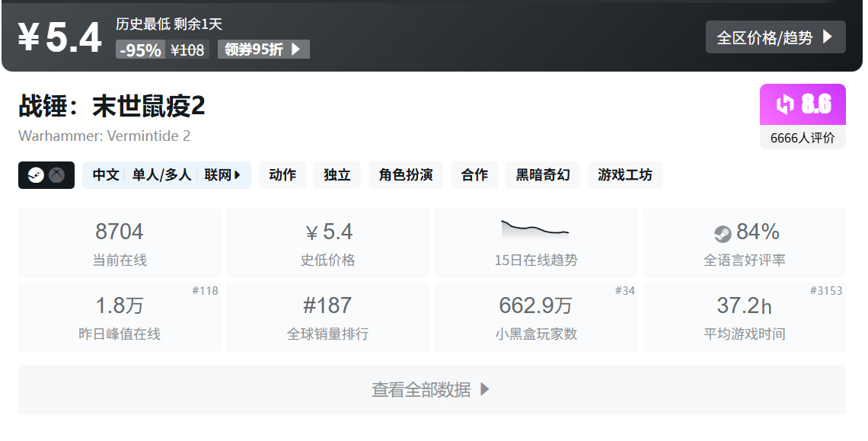Expand the 中文 单人/多人 联网 feature tag
This screenshot has width=868, height=441.
167,175
